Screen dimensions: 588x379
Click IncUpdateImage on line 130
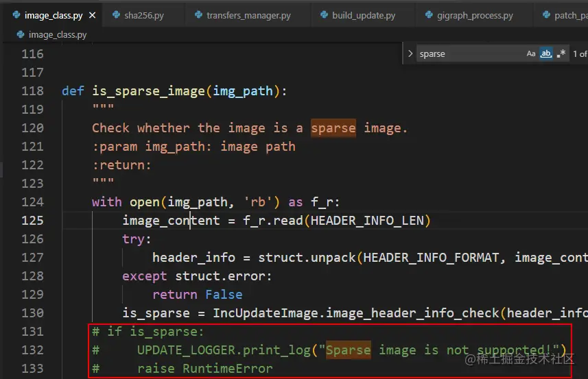point(266,313)
